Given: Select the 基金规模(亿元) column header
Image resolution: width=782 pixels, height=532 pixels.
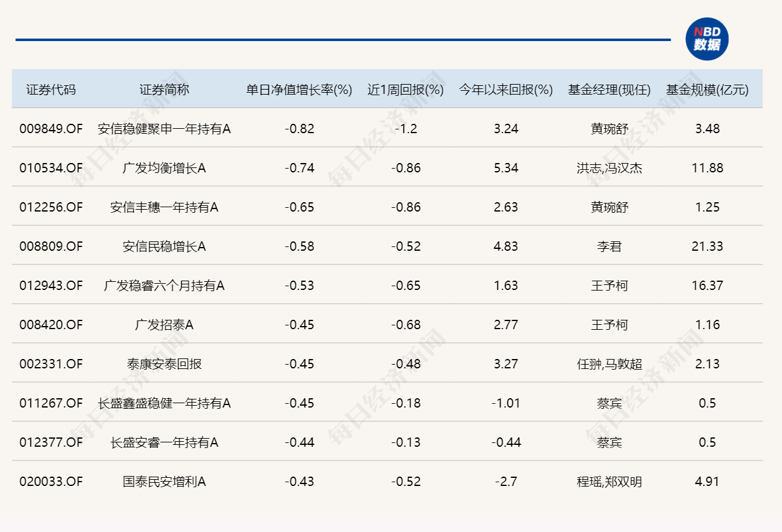Looking at the screenshot, I should (707, 90).
